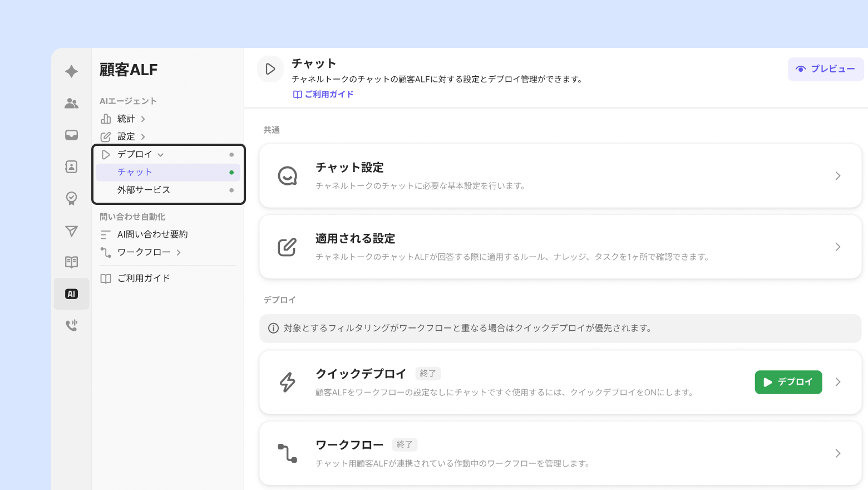The image size is (868, 490).
Task: Select 外部サービス in sidebar
Action: [144, 190]
